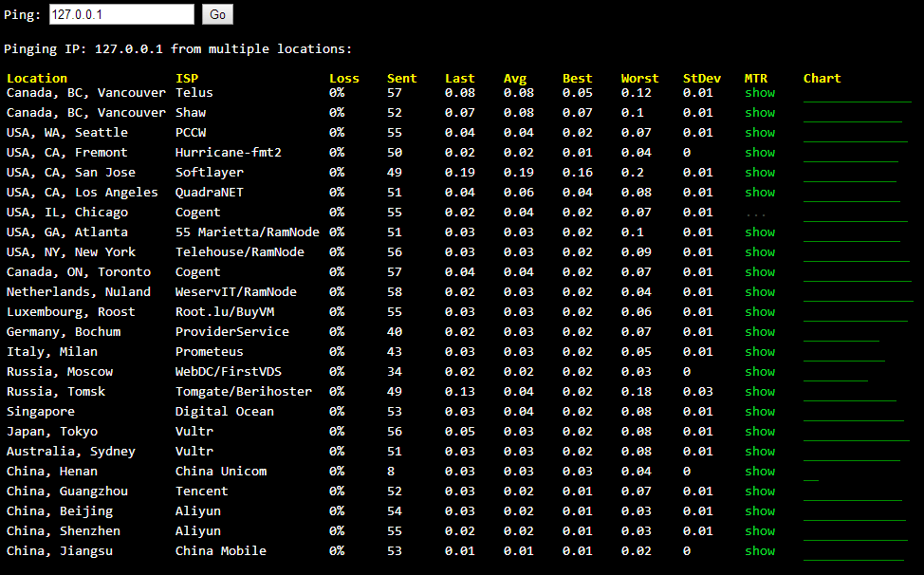This screenshot has width=924, height=575.
Task: Click Worst value 0.18 in Tomsk row
Action: (637, 392)
